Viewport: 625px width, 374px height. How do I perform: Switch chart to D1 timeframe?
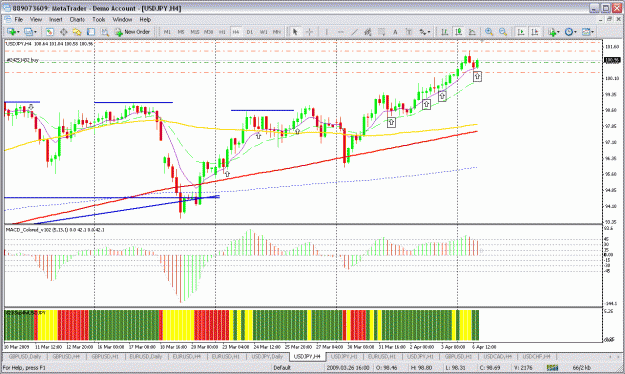coord(250,32)
